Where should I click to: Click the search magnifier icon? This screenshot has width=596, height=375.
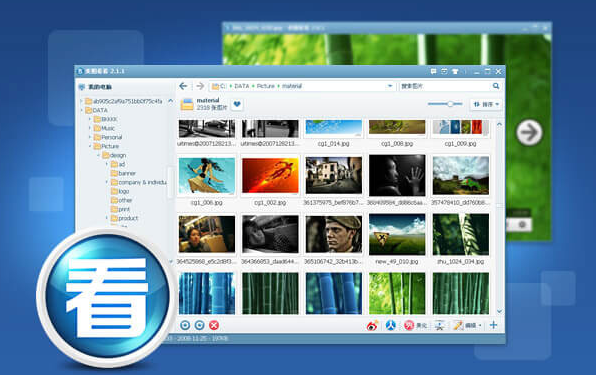tap(496, 86)
